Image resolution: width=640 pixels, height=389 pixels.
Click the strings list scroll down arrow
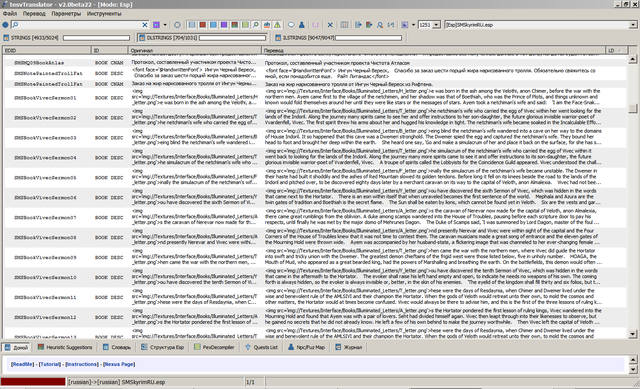[633, 334]
